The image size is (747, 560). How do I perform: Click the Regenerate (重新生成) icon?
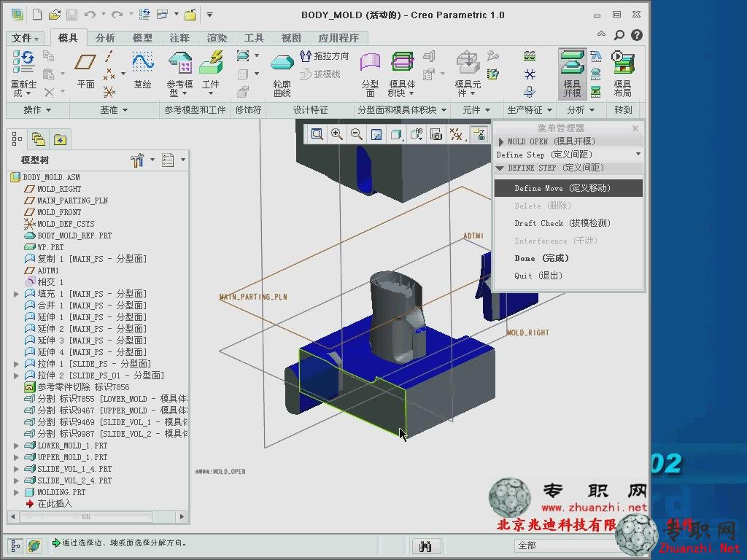(23, 63)
